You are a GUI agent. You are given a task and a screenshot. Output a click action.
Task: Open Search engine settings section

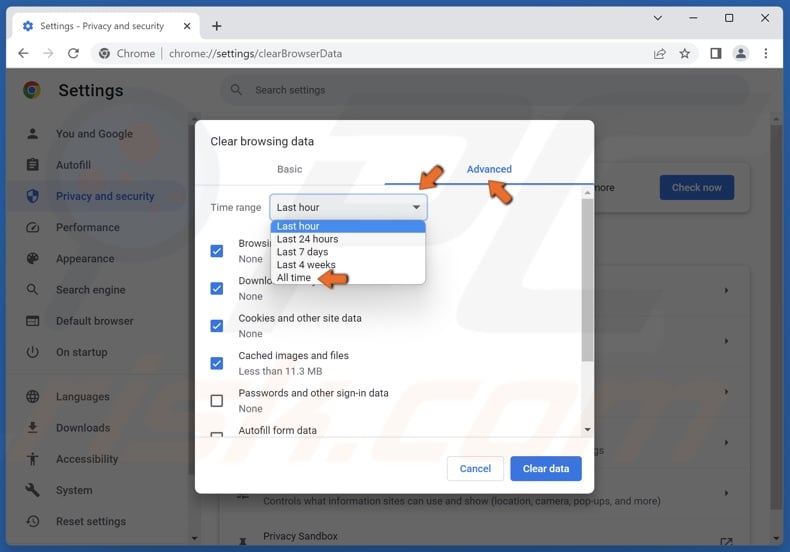point(91,290)
